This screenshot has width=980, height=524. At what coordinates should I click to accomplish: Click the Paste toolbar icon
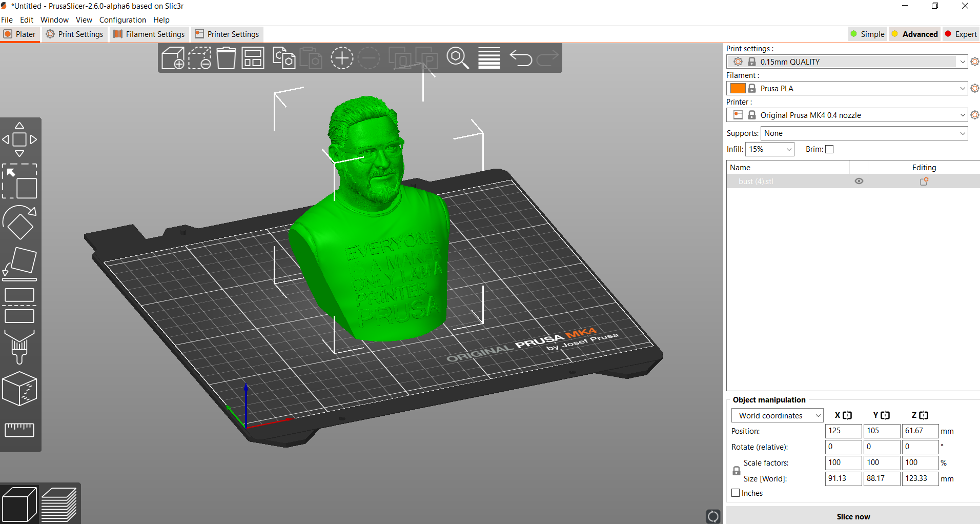coord(311,58)
